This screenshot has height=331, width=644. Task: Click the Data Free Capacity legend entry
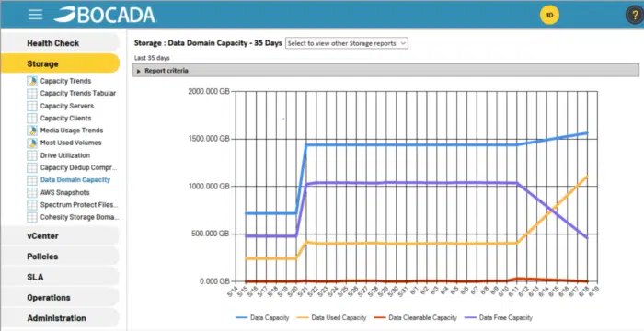(x=499, y=318)
